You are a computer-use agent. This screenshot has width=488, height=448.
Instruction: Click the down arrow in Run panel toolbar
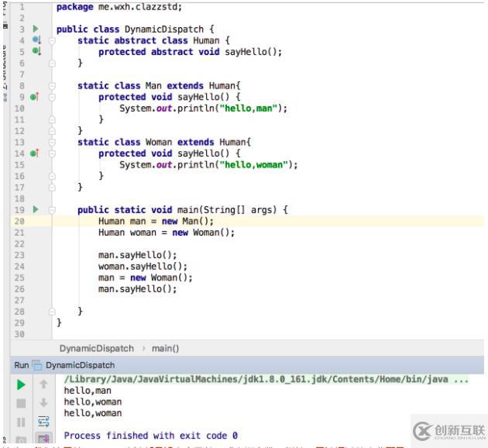pos(43,403)
